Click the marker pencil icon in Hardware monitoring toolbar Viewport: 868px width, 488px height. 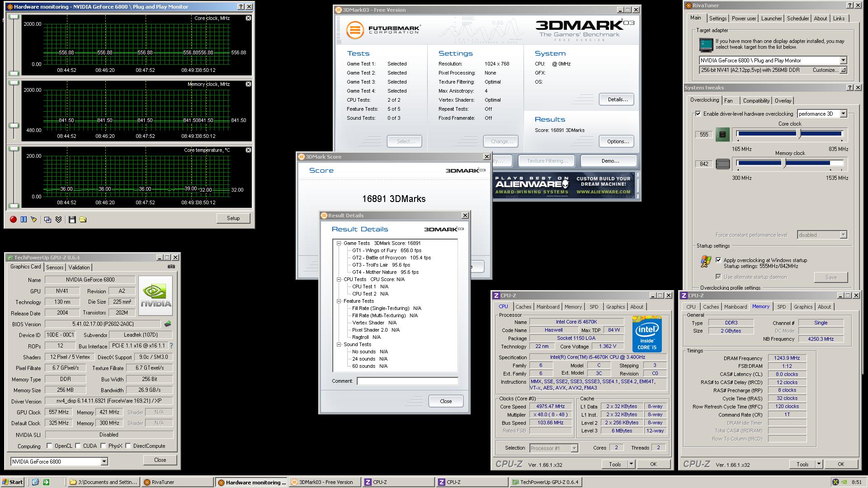click(x=34, y=220)
